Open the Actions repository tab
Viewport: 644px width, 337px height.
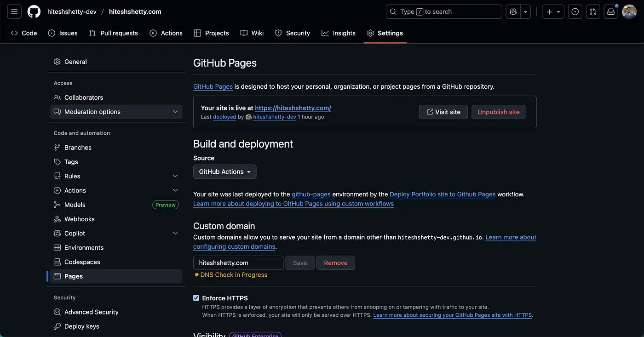click(166, 33)
